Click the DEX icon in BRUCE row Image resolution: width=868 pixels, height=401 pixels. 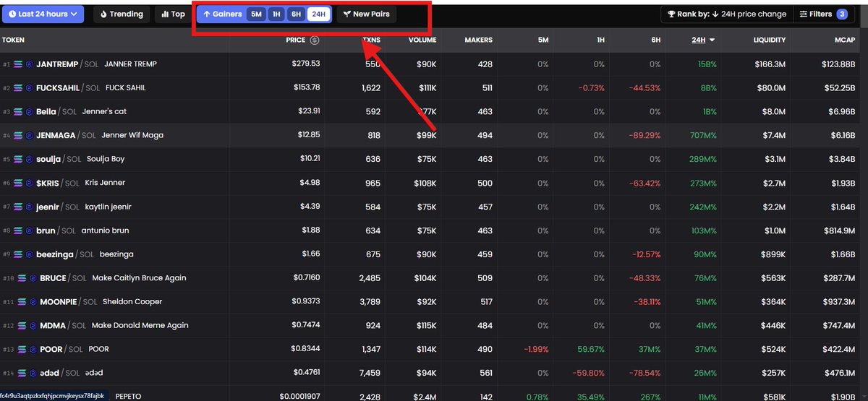33,278
